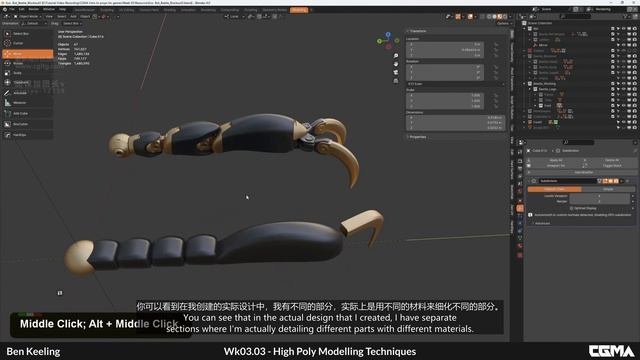The width and height of the screenshot is (640, 360).
Task: Open the Render menu
Action: (34, 9)
